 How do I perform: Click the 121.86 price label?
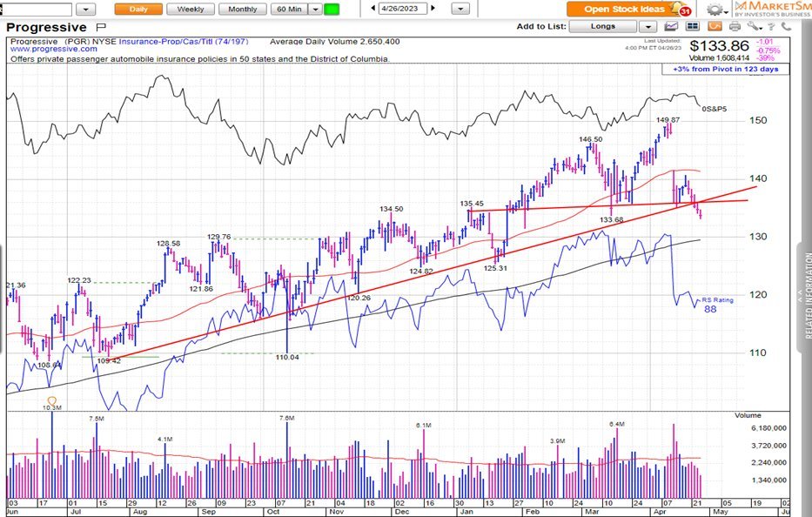(x=201, y=289)
